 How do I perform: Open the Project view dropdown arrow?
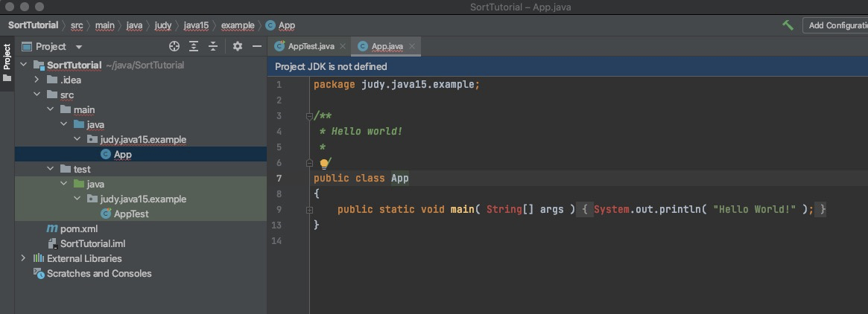[79, 47]
